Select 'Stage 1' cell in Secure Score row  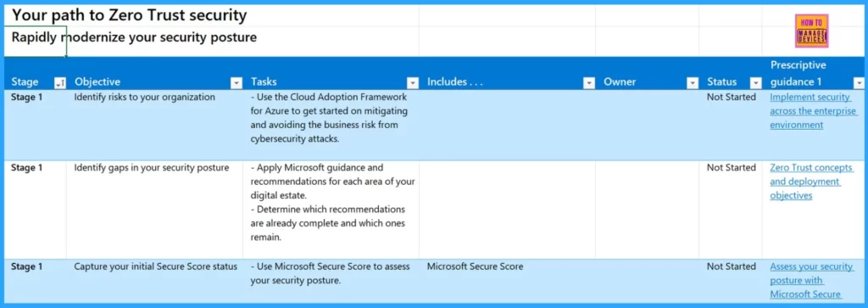click(x=36, y=281)
